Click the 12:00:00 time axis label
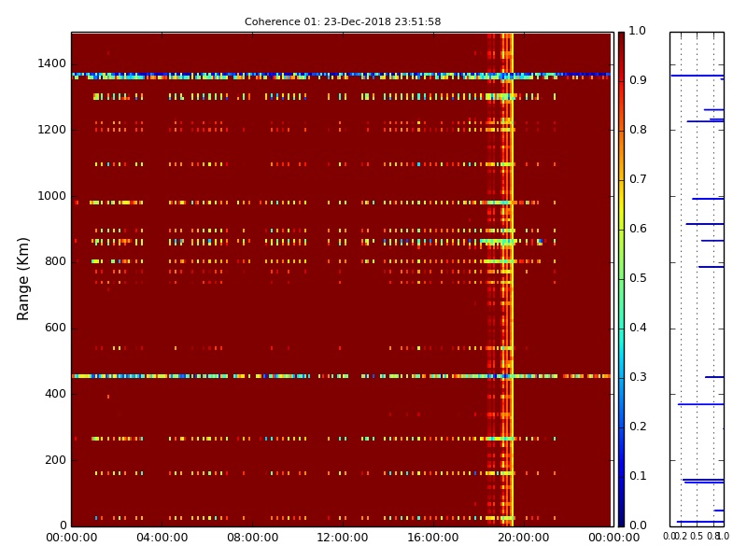This screenshot has width=747, height=560. (x=343, y=538)
